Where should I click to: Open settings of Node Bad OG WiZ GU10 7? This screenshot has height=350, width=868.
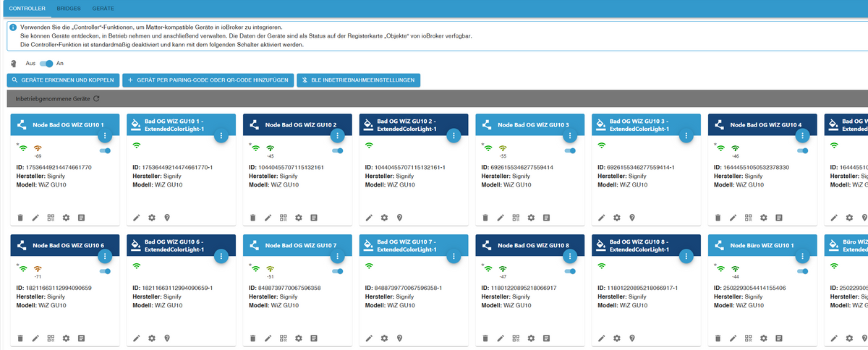pos(298,338)
